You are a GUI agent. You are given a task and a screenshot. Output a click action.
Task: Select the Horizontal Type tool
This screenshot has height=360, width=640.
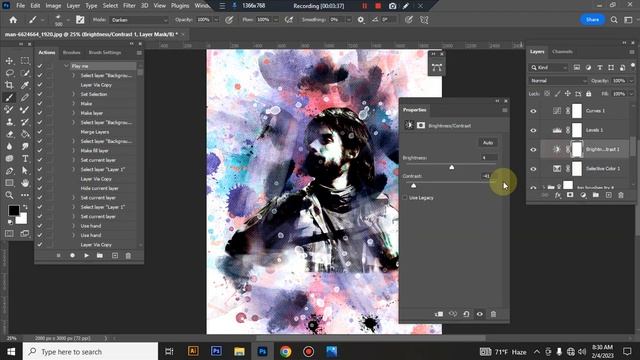[25, 158]
